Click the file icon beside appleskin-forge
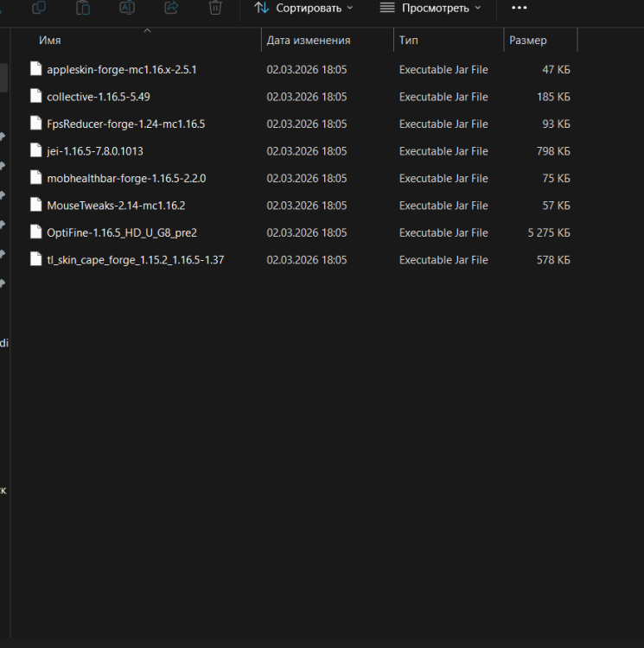 pyautogui.click(x=36, y=68)
